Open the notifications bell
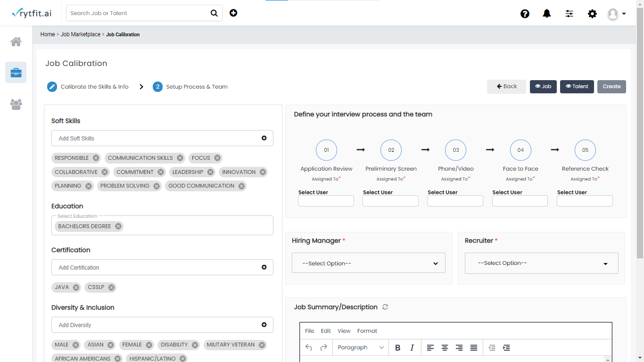Viewport: 644px width, 362px height. click(x=547, y=14)
